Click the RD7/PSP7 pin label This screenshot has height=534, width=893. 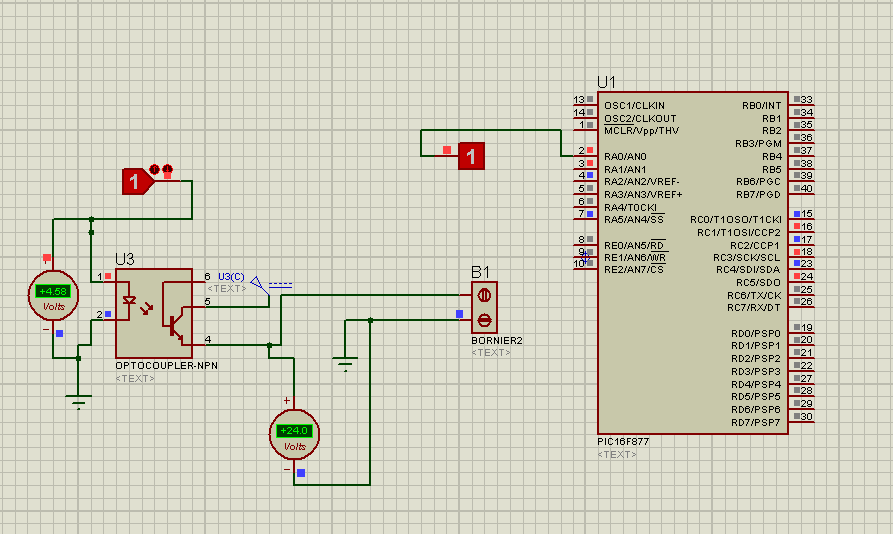(x=756, y=422)
